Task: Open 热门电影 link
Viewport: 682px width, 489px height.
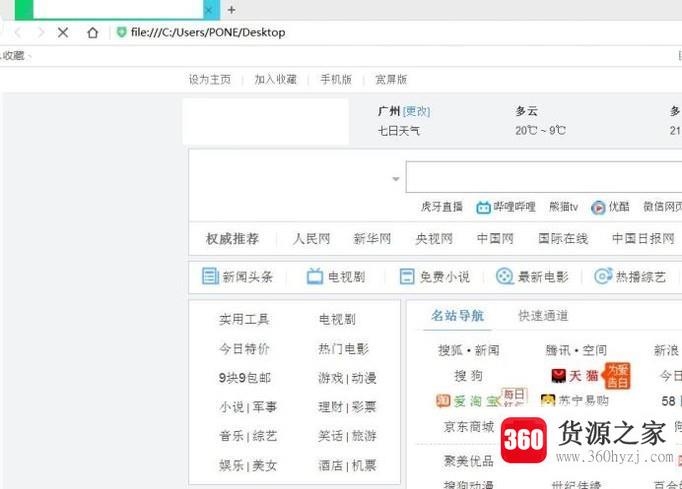Action: pyautogui.click(x=344, y=349)
